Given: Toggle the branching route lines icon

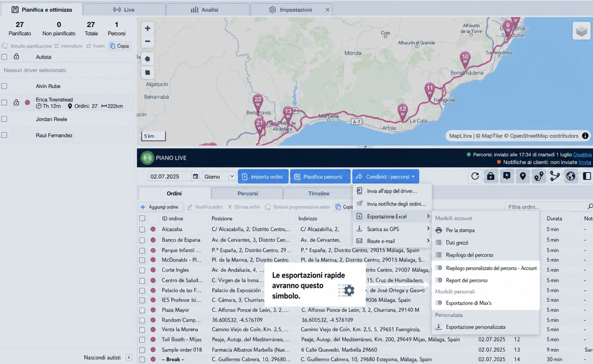Looking at the screenshot, I should 555,176.
